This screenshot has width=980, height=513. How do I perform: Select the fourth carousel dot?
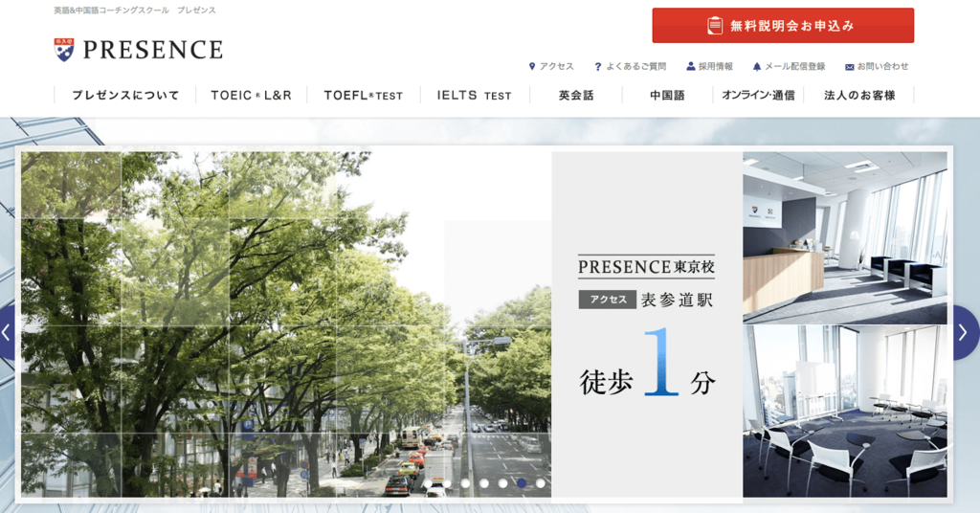483,483
